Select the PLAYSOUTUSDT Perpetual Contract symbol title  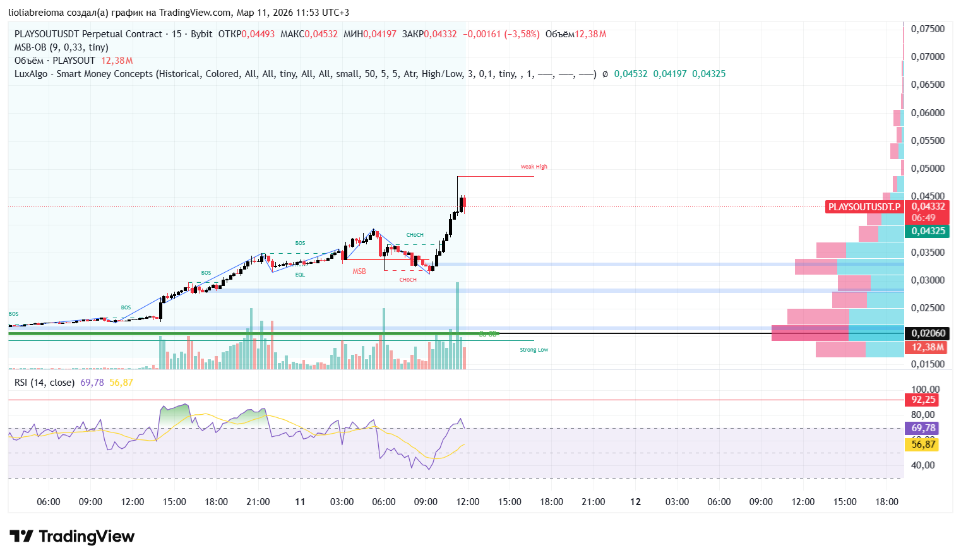[88, 34]
